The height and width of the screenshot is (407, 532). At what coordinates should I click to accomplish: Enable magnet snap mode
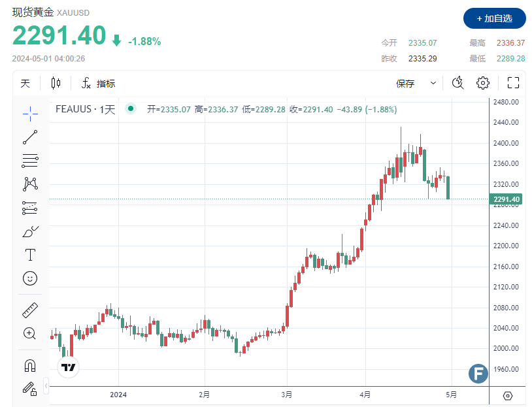(29, 365)
